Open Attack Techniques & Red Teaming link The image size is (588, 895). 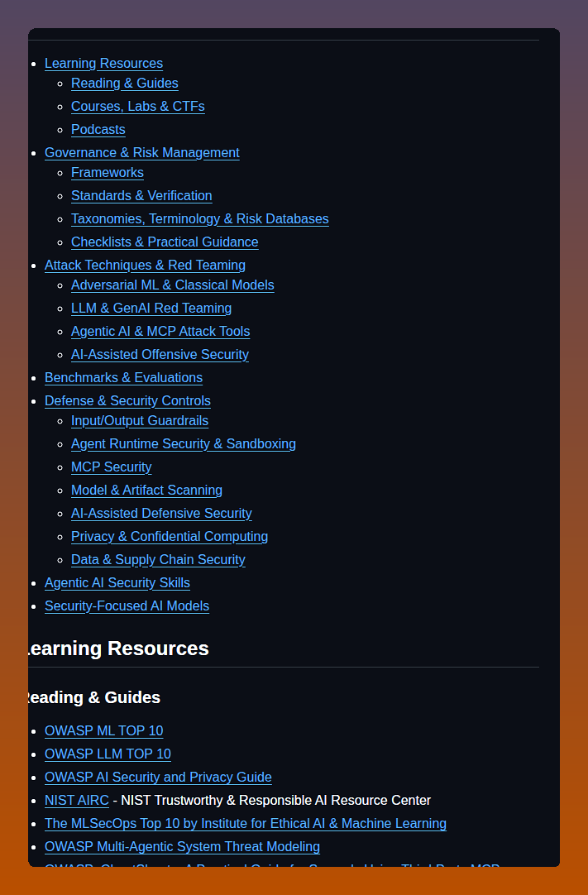point(145,266)
